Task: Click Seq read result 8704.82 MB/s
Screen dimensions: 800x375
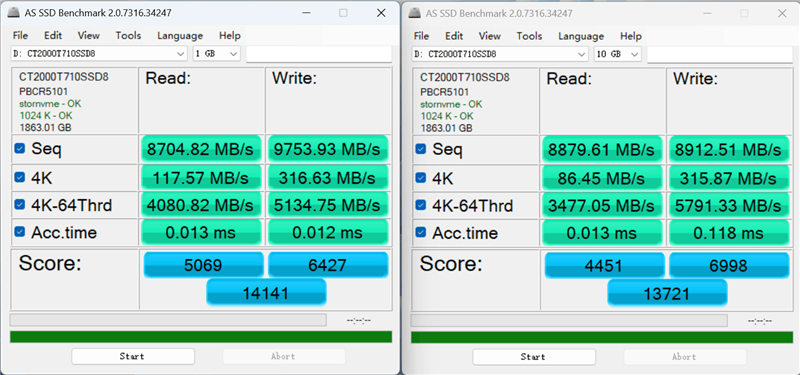Action: [201, 149]
